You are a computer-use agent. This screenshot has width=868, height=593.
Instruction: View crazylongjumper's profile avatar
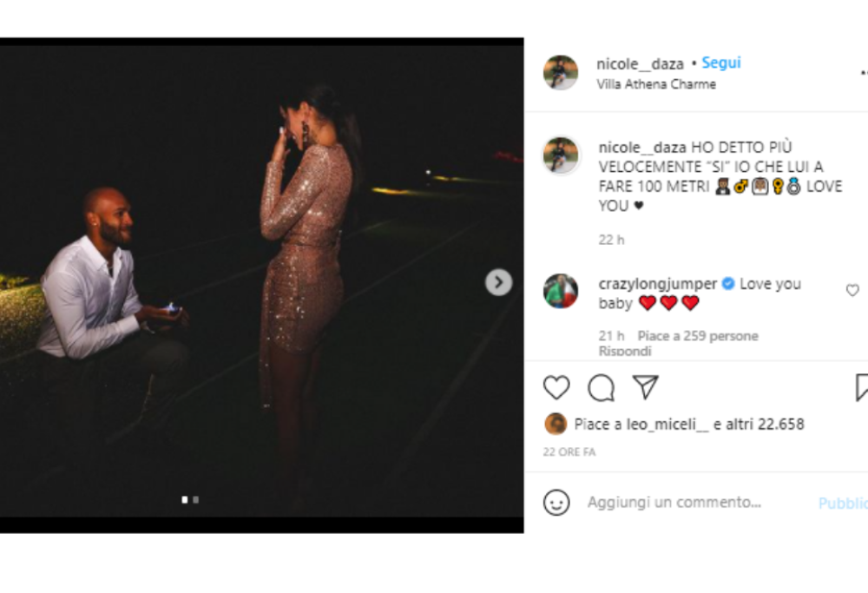[561, 291]
